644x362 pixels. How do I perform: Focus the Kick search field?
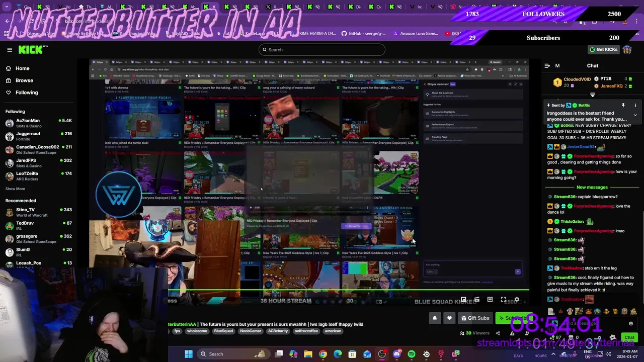(322, 49)
